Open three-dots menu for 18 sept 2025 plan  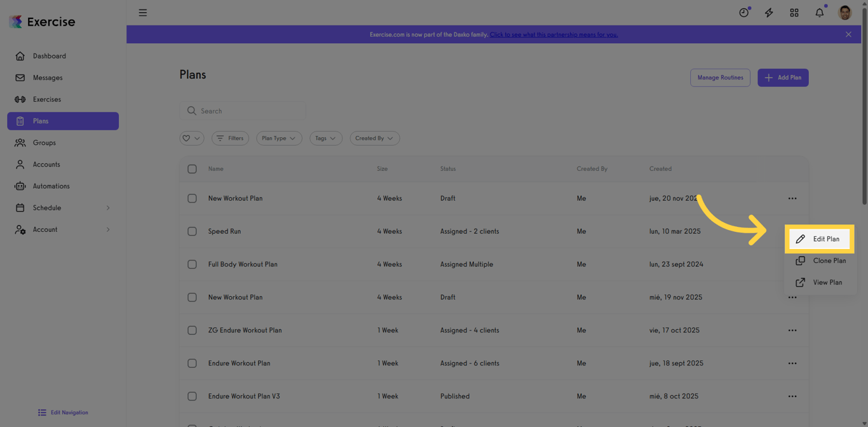(x=792, y=363)
